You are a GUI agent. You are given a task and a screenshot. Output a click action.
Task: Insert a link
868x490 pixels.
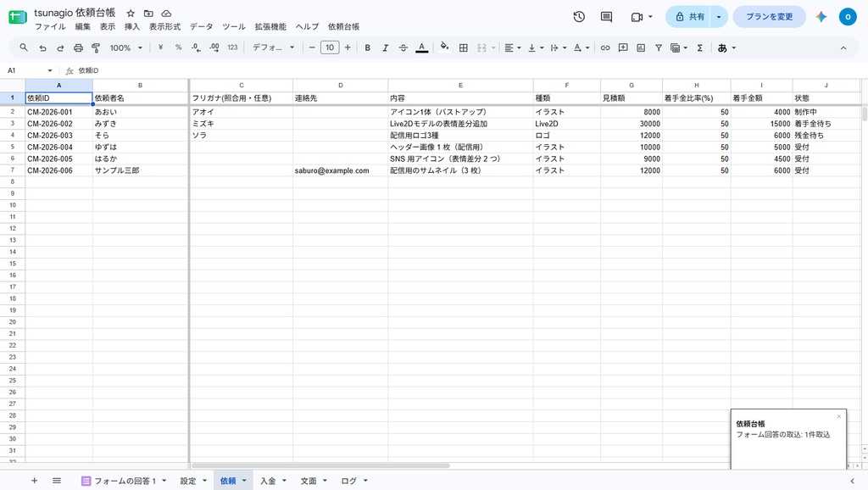(x=605, y=48)
